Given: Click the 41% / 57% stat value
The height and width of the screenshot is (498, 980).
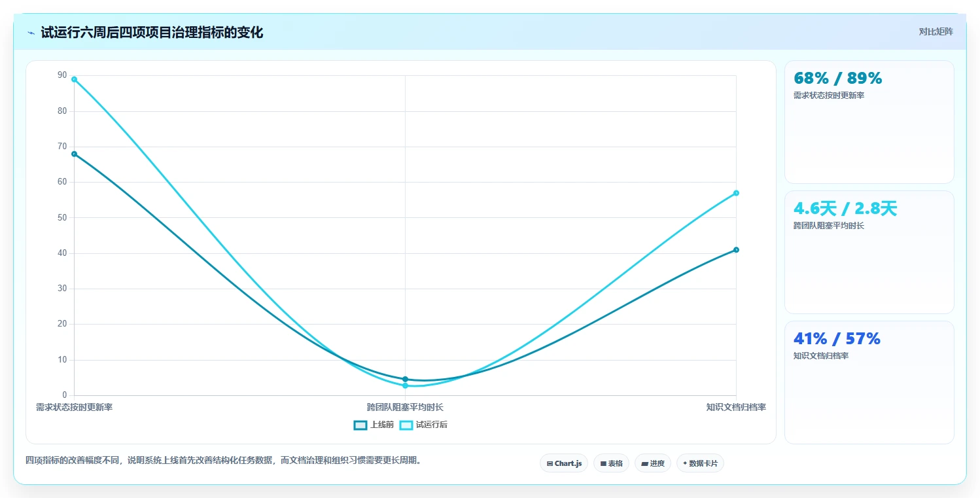Looking at the screenshot, I should tap(837, 338).
